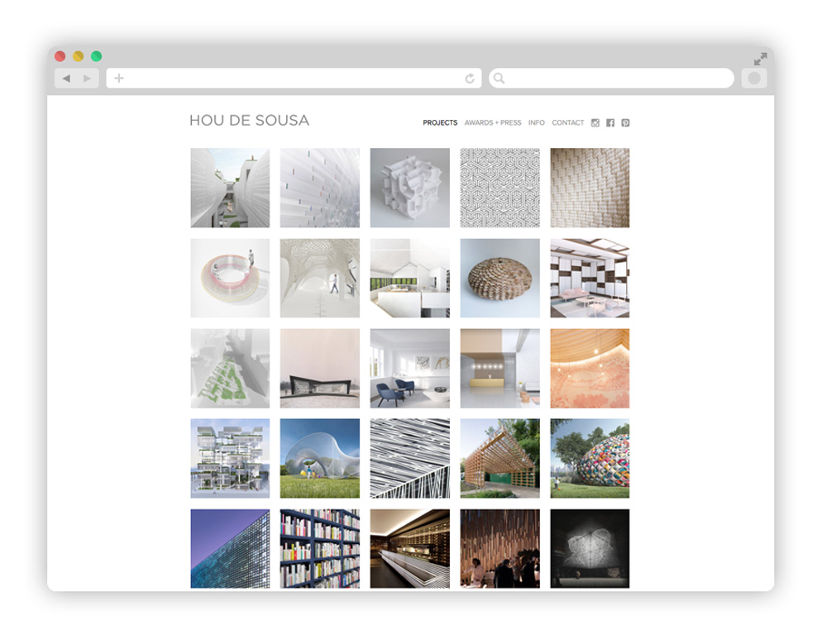Open the dark glowing sphere installation thumbnail
Viewport: 827px width, 644px height.
pyautogui.click(x=590, y=549)
